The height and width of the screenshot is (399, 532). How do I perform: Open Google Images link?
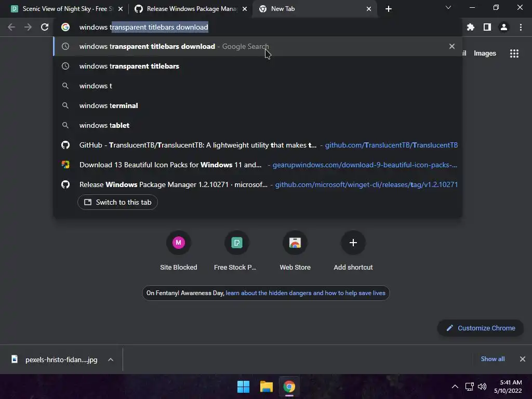[x=485, y=54]
